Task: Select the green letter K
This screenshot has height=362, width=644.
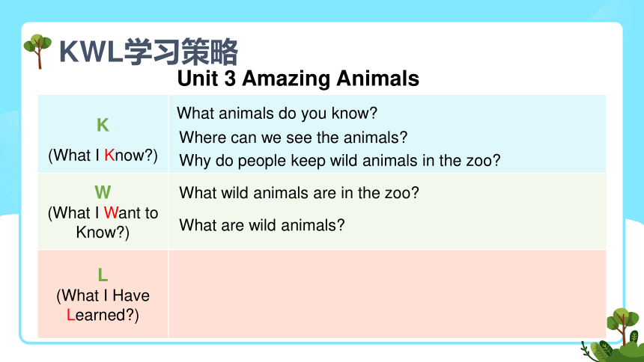Action: pyautogui.click(x=103, y=125)
